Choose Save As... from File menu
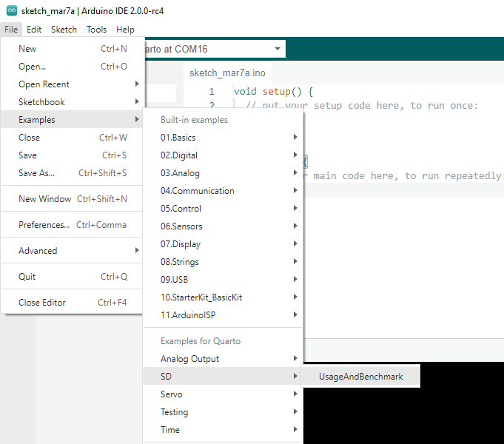The image size is (504, 444). pos(37,173)
